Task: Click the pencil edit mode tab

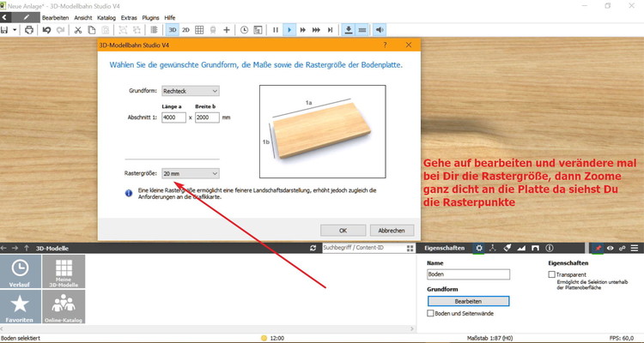Action: (x=27, y=18)
